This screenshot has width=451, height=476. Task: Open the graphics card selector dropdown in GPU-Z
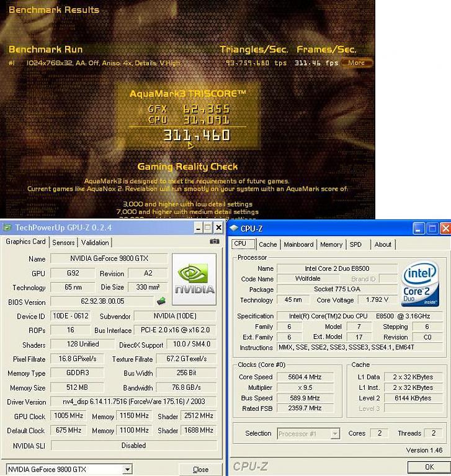pyautogui.click(x=127, y=469)
